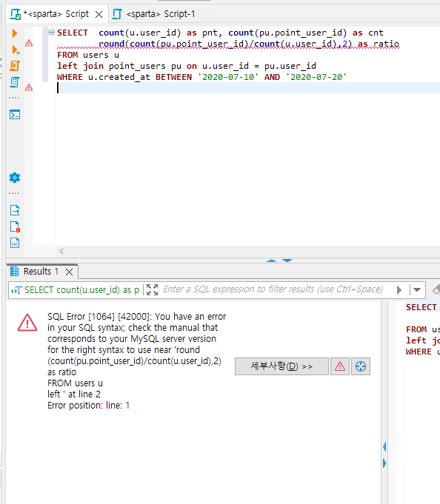440x504 pixels.
Task: Execute SQL statement in new tab icon
Action: point(16,50)
